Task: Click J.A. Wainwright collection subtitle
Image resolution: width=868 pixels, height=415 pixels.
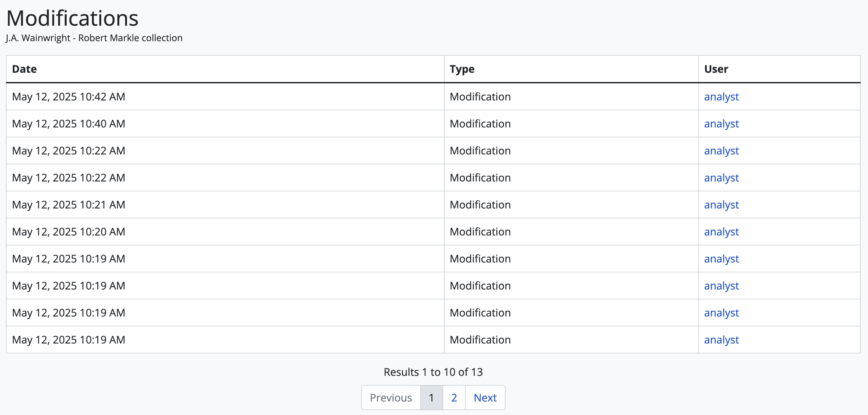Action: click(94, 38)
